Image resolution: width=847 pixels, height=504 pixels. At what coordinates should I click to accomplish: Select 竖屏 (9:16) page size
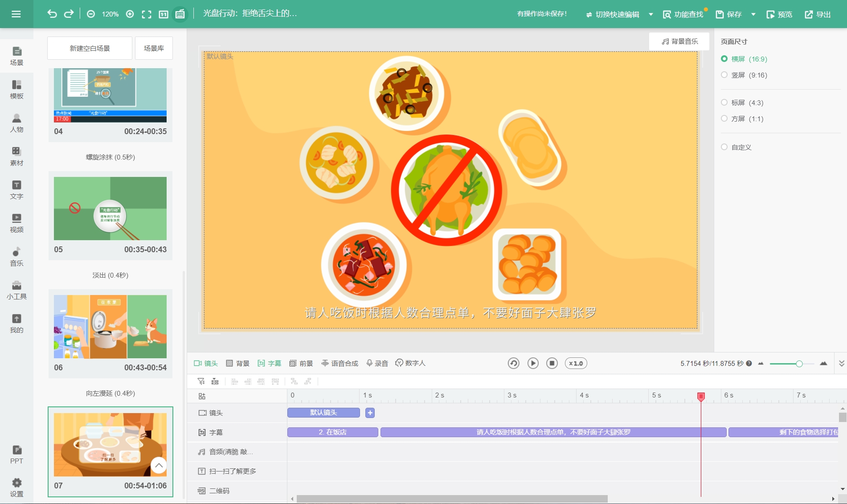744,75
